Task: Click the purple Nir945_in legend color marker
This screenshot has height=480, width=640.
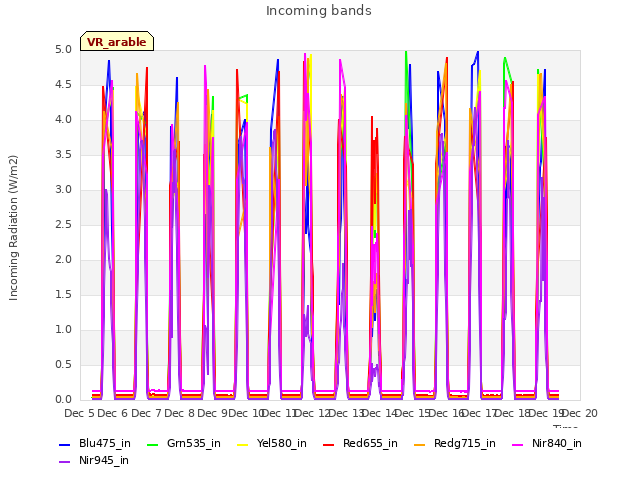Action: coord(64,462)
